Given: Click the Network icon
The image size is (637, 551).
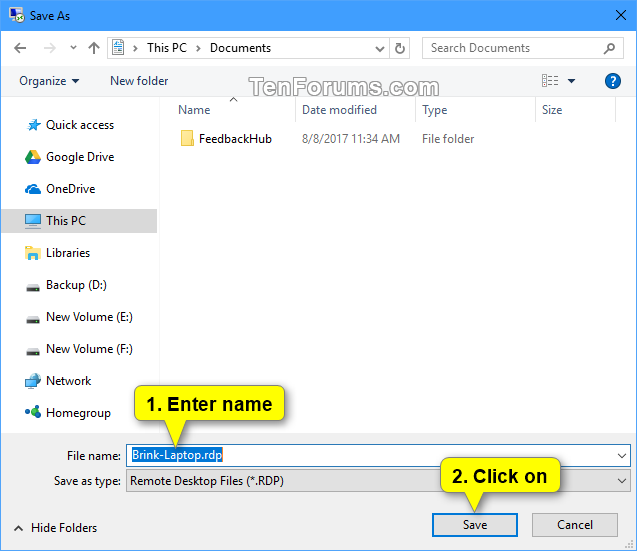Looking at the screenshot, I should coord(32,381).
